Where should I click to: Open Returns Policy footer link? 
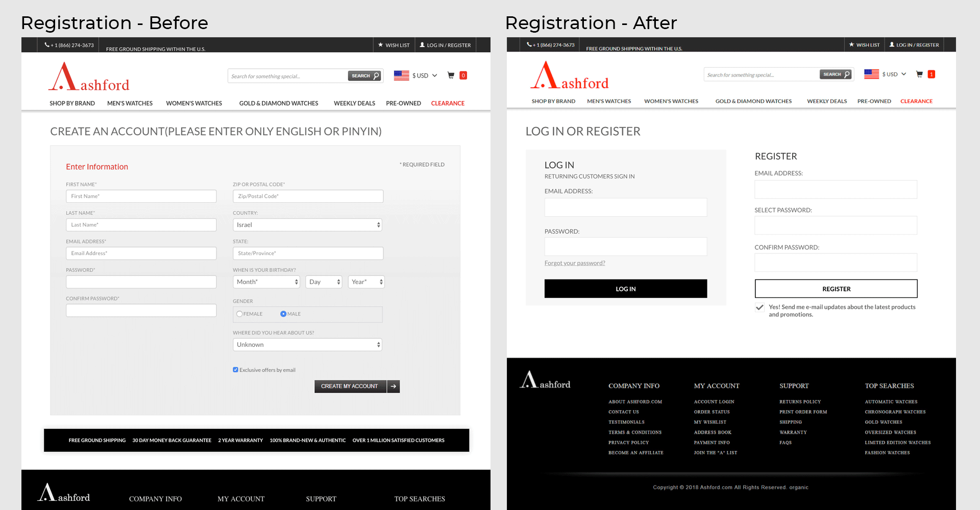(x=800, y=402)
